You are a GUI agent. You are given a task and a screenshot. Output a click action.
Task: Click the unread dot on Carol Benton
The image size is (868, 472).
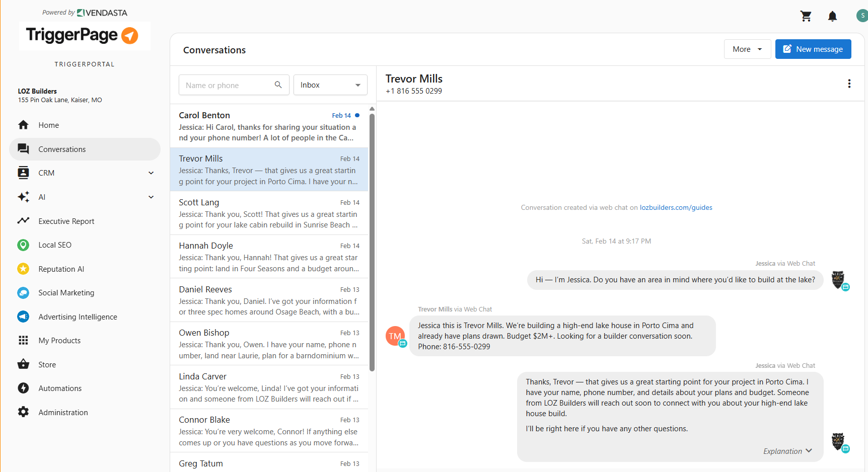click(357, 115)
